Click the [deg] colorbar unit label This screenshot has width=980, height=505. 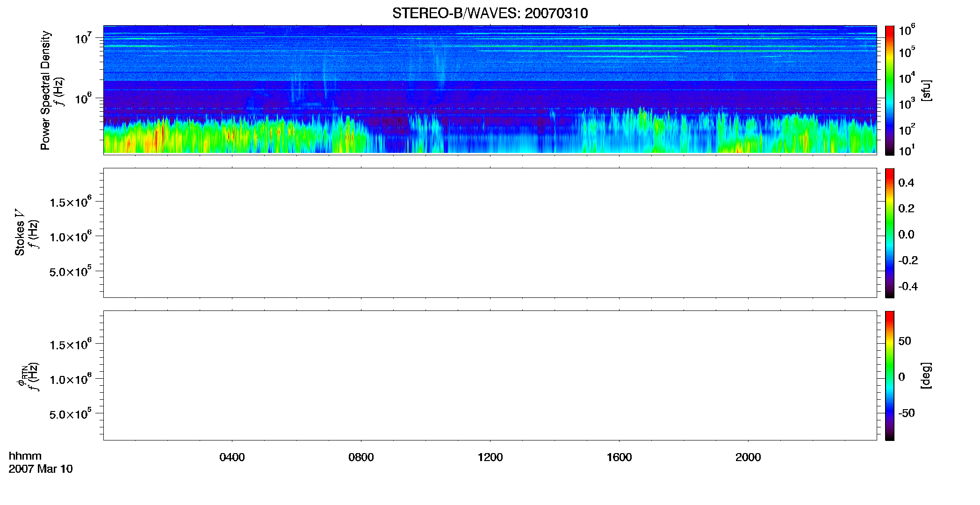[x=926, y=375]
